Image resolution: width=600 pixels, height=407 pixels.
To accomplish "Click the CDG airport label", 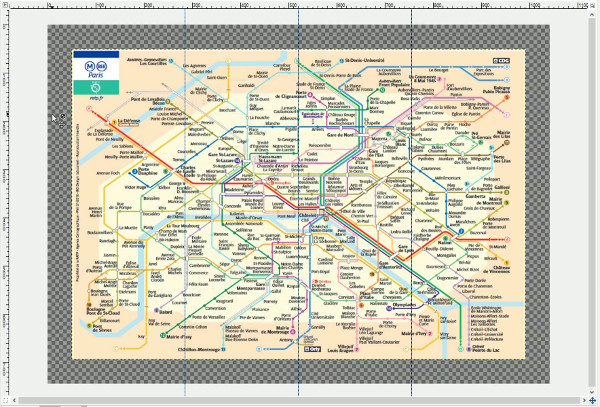I will click(x=501, y=60).
